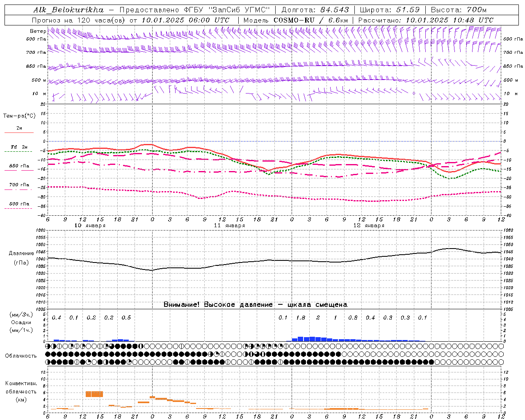Click the "Тем-ра(°C)" temperature panel label

(x=19, y=116)
